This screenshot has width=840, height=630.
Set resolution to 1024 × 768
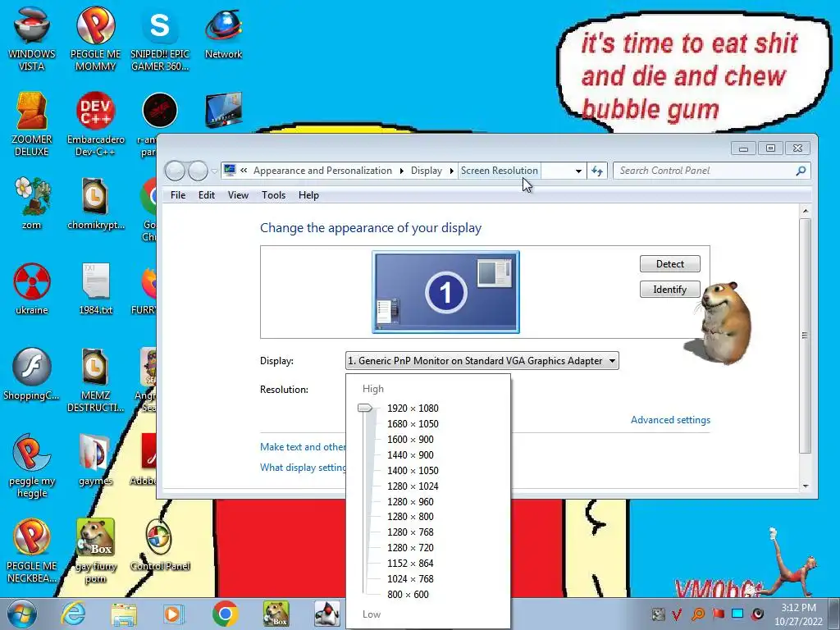(x=410, y=578)
